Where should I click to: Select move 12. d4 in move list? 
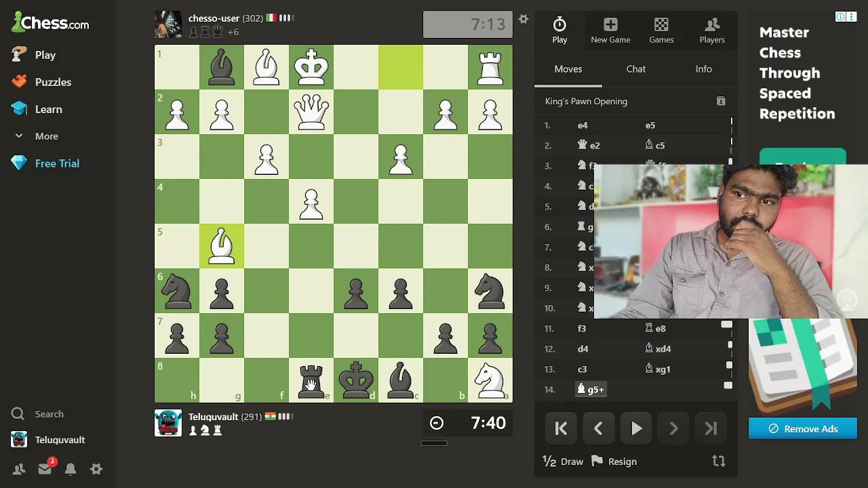[583, 349]
